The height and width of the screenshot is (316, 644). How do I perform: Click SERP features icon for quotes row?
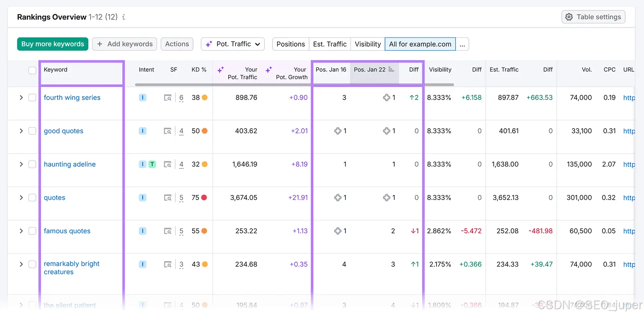pos(168,198)
